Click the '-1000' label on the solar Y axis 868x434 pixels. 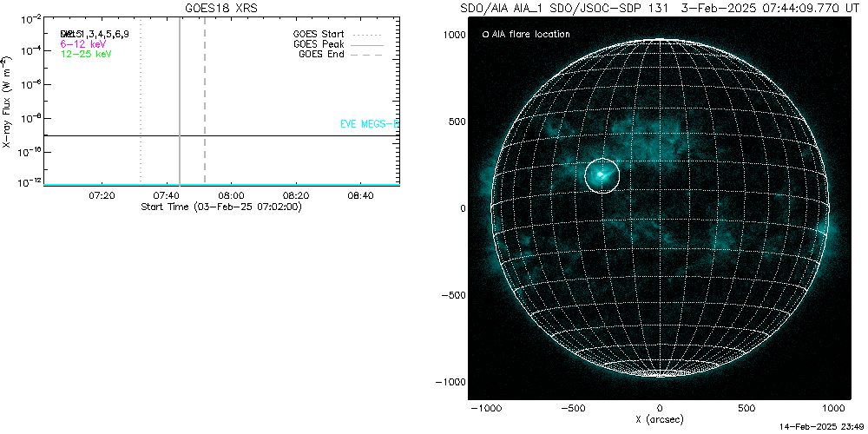pos(451,382)
